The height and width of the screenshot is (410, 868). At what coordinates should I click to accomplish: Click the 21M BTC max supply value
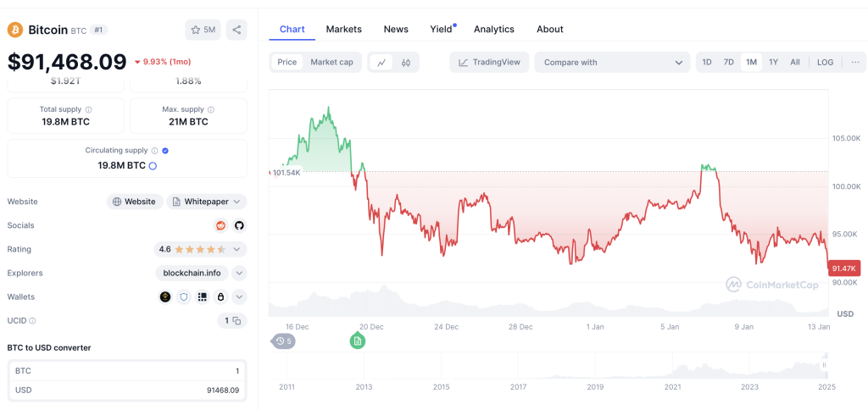(x=189, y=122)
